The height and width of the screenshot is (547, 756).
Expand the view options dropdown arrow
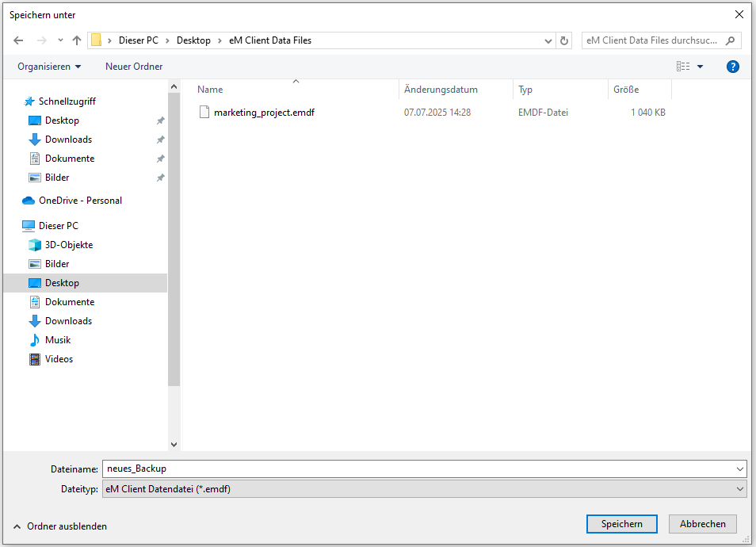(700, 67)
